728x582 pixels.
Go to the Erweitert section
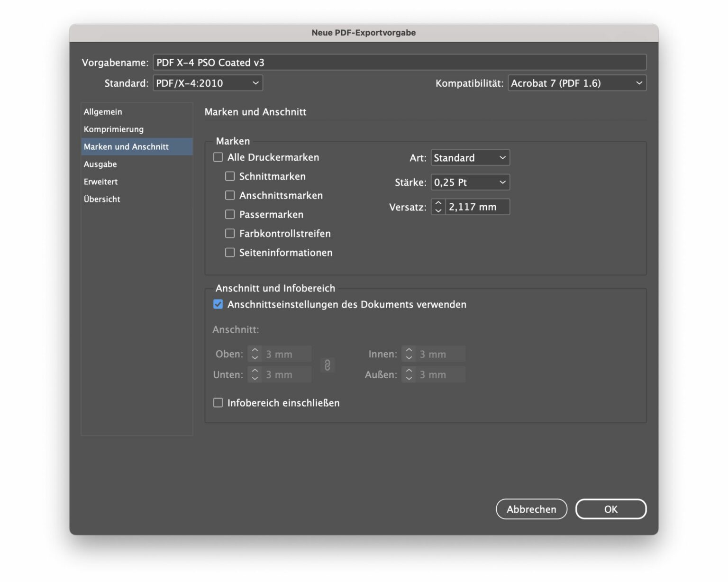[x=137, y=182]
